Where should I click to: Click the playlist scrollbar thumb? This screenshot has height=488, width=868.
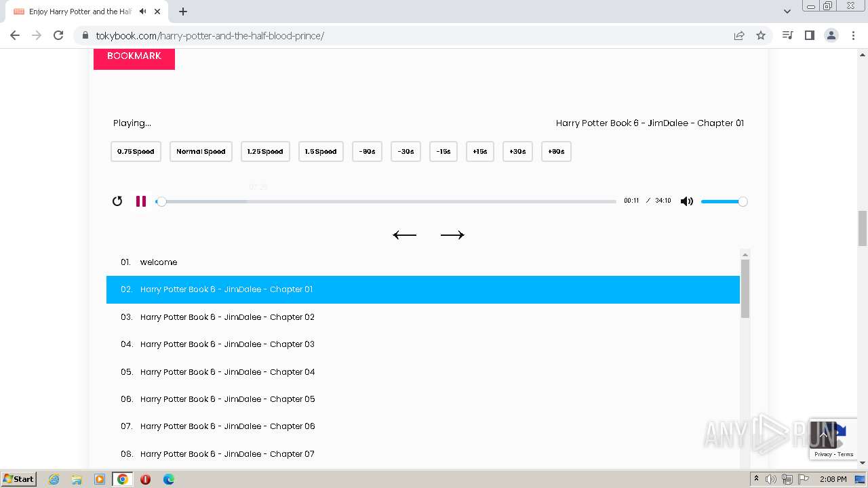coord(745,288)
